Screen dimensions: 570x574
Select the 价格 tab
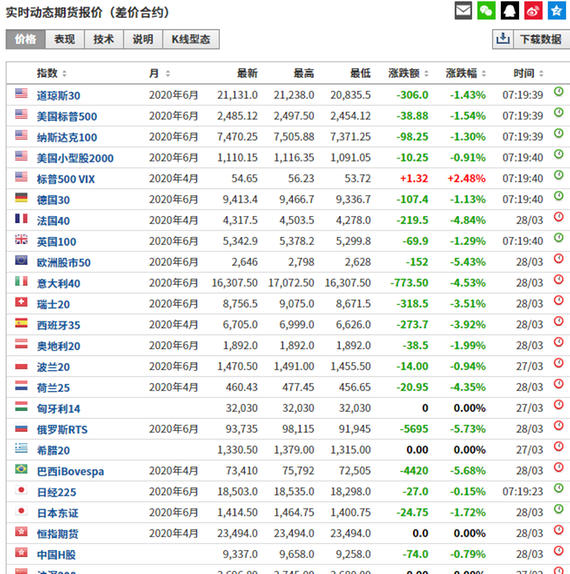(x=26, y=39)
